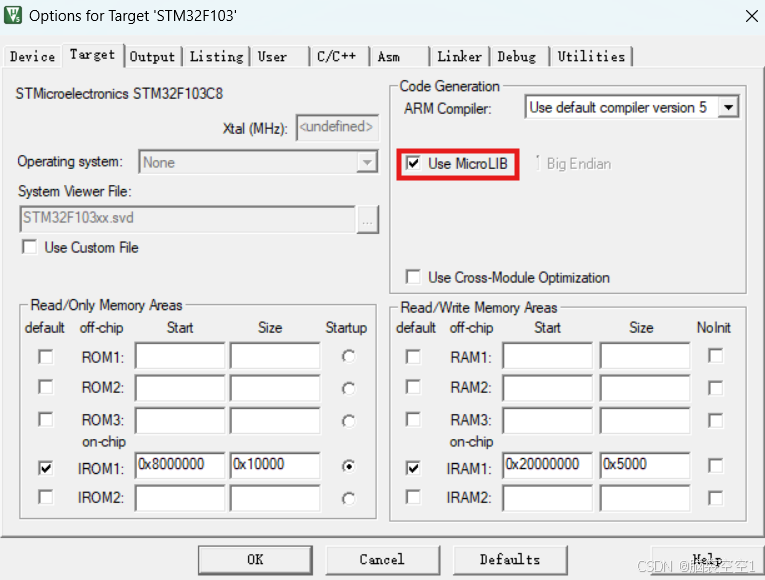
Task: Check the ROM1 default checkbox
Action: tap(45, 357)
